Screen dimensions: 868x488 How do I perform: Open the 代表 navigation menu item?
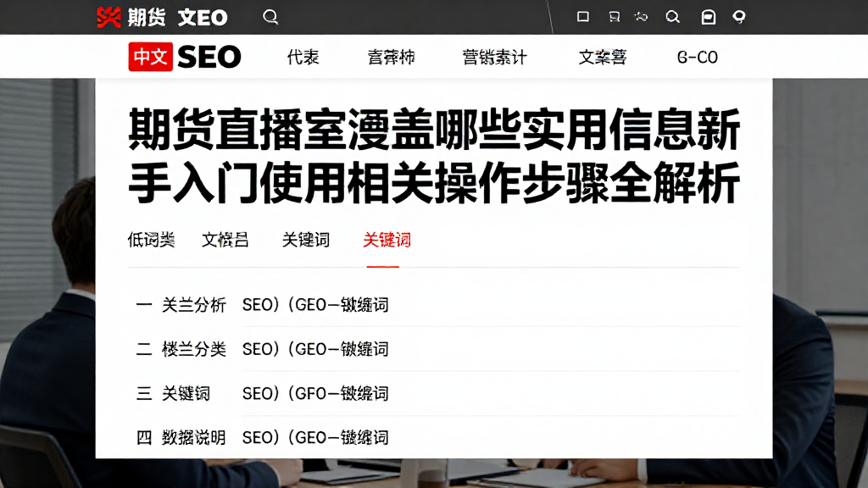[x=303, y=57]
